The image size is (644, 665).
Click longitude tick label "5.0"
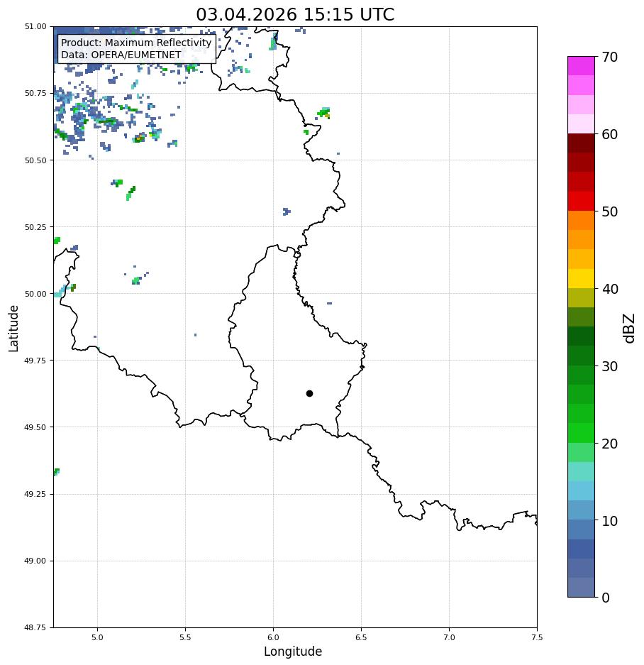coord(97,637)
